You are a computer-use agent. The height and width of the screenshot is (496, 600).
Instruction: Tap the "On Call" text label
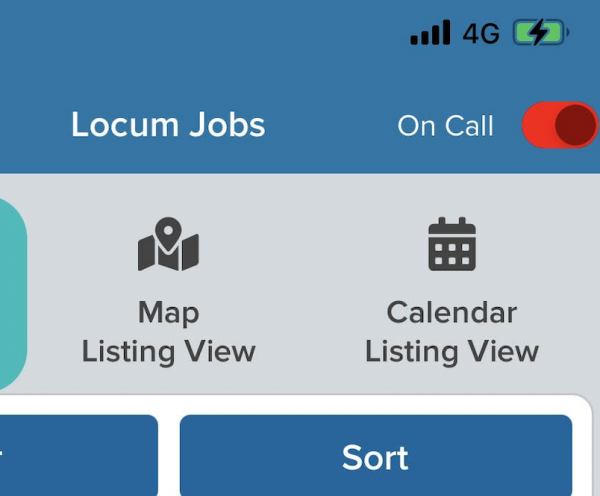tap(445, 126)
